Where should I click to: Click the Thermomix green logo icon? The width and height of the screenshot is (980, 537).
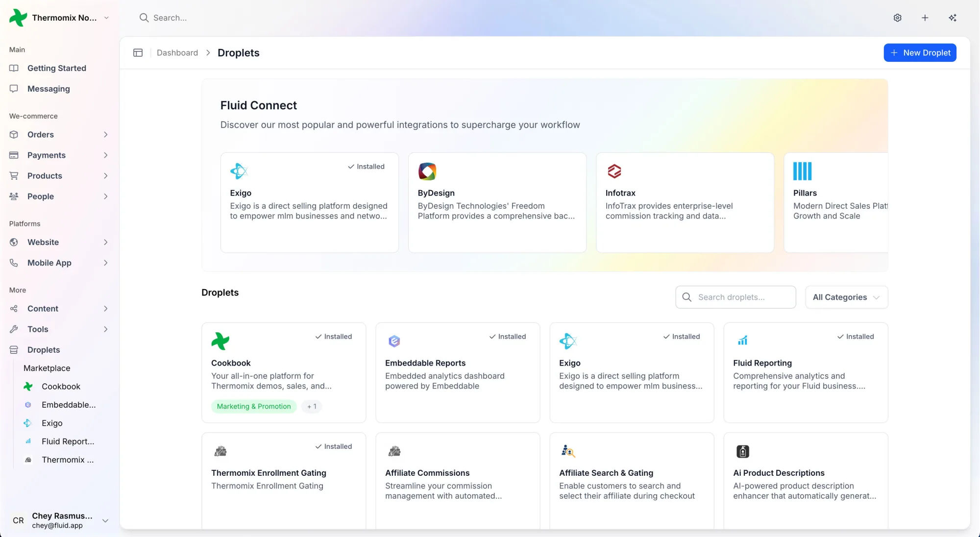[x=18, y=18]
